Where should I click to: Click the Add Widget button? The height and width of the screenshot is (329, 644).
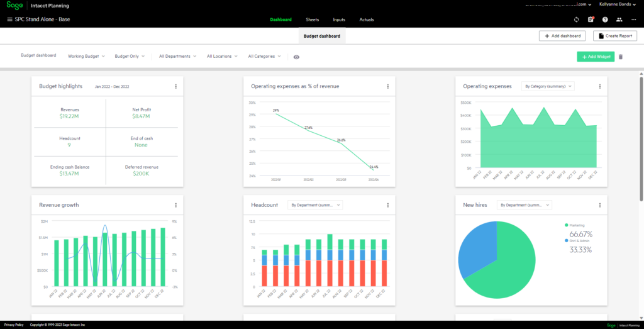click(596, 57)
